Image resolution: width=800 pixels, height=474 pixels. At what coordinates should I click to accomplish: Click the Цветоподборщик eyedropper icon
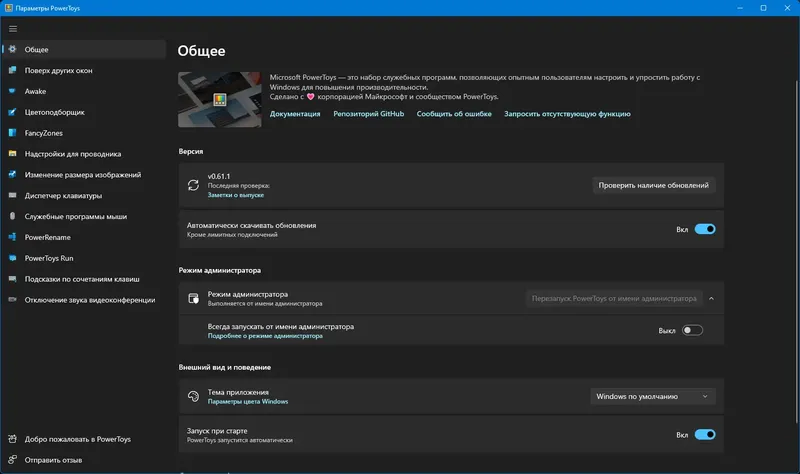pyautogui.click(x=13, y=112)
